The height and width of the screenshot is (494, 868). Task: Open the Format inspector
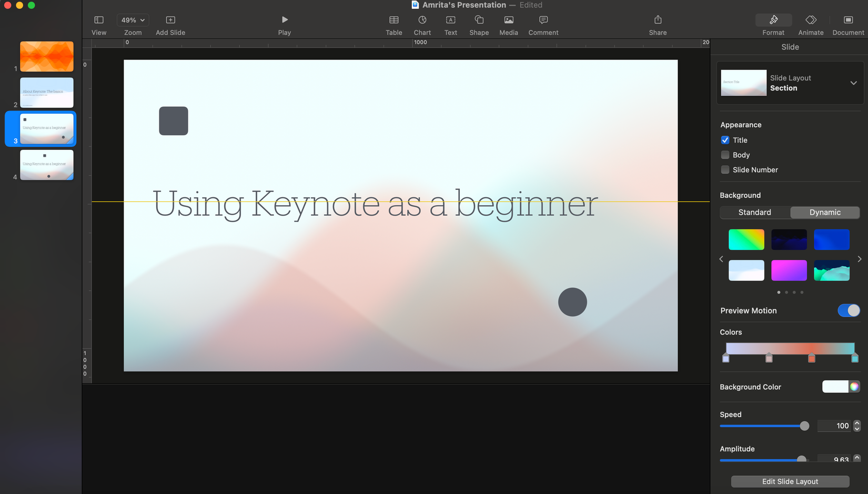tap(773, 20)
